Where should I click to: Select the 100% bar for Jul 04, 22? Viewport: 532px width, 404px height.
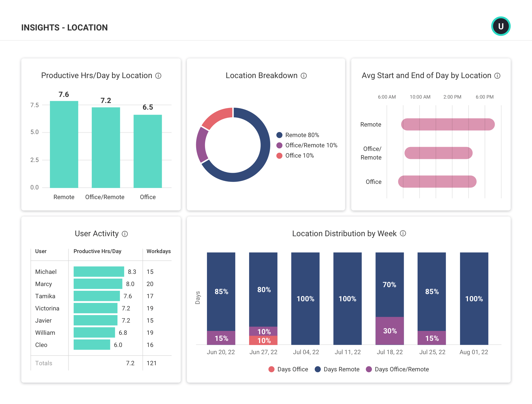[305, 299]
